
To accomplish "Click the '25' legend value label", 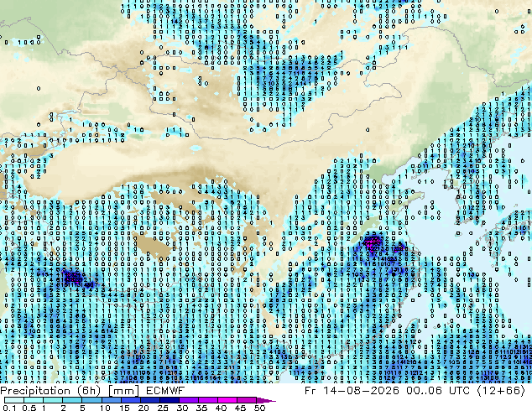I will pyautogui.click(x=163, y=408).
